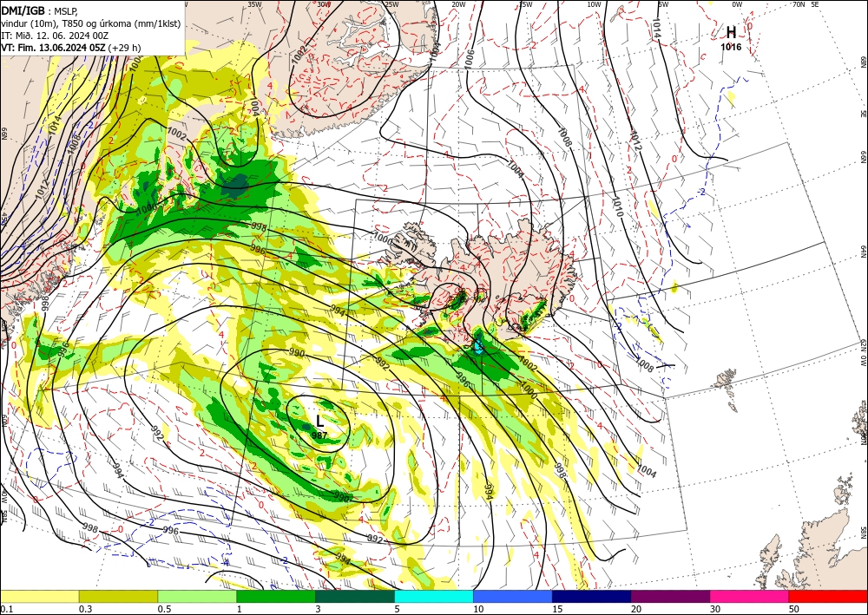Pick the cyan 5–10 mm legend swatch

click(x=434, y=596)
